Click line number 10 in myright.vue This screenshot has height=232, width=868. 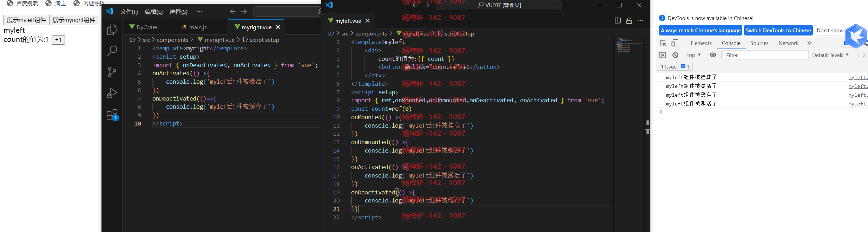tap(138, 123)
